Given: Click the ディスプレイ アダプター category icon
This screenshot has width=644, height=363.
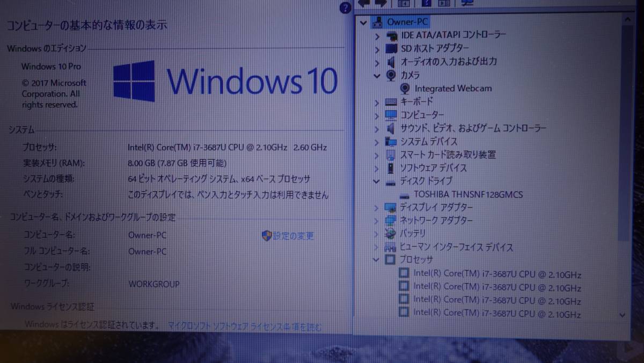Looking at the screenshot, I should 391,207.
